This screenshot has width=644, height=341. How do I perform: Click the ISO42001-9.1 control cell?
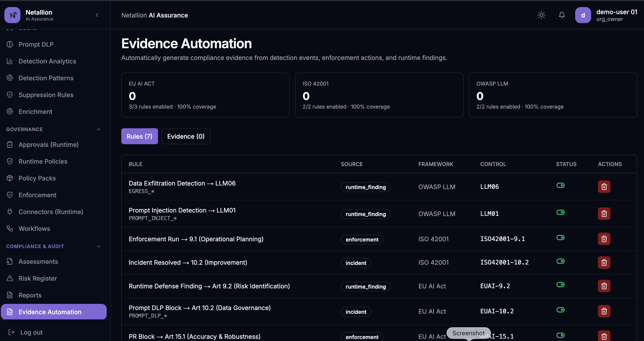click(x=503, y=239)
